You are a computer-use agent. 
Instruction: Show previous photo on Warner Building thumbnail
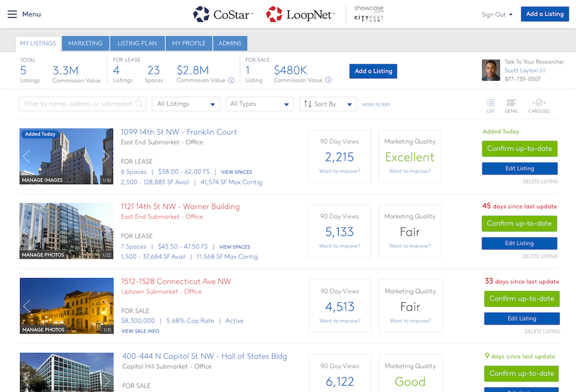(26, 231)
